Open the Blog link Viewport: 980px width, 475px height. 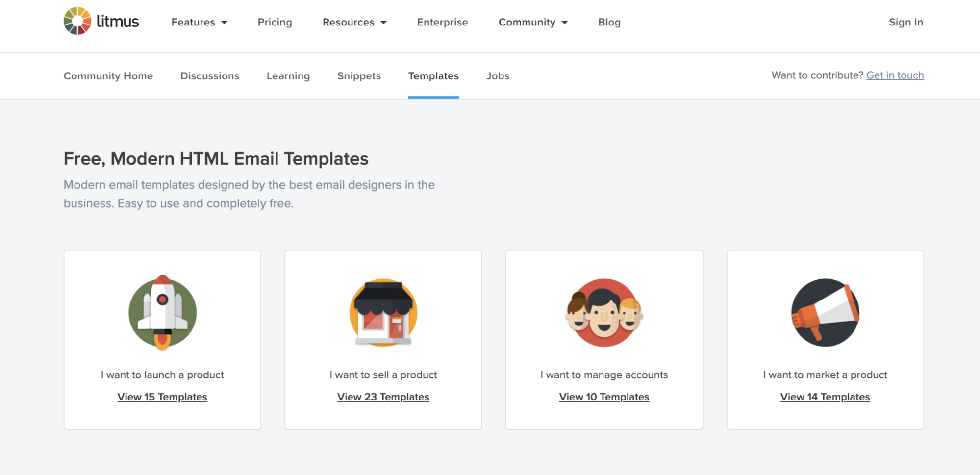(609, 22)
